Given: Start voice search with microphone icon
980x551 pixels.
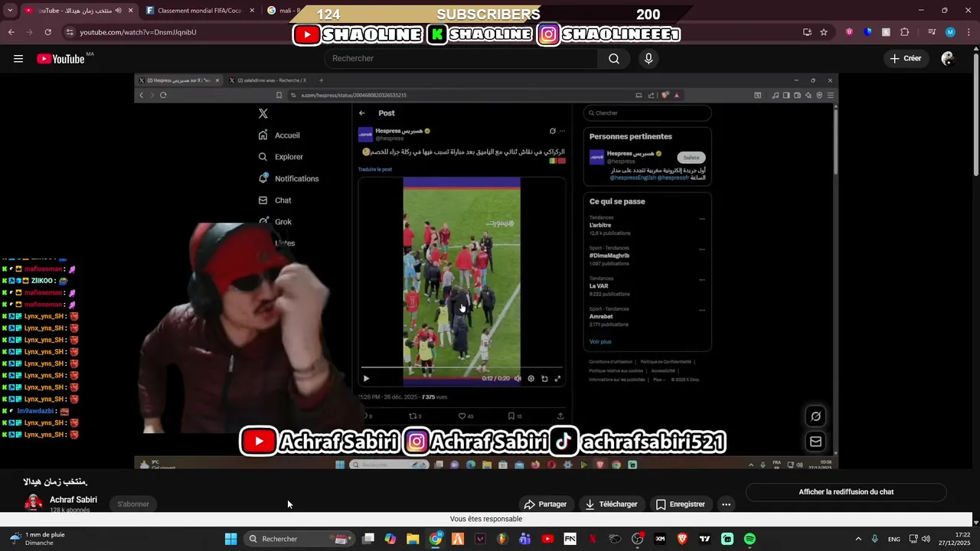Looking at the screenshot, I should 648,59.
